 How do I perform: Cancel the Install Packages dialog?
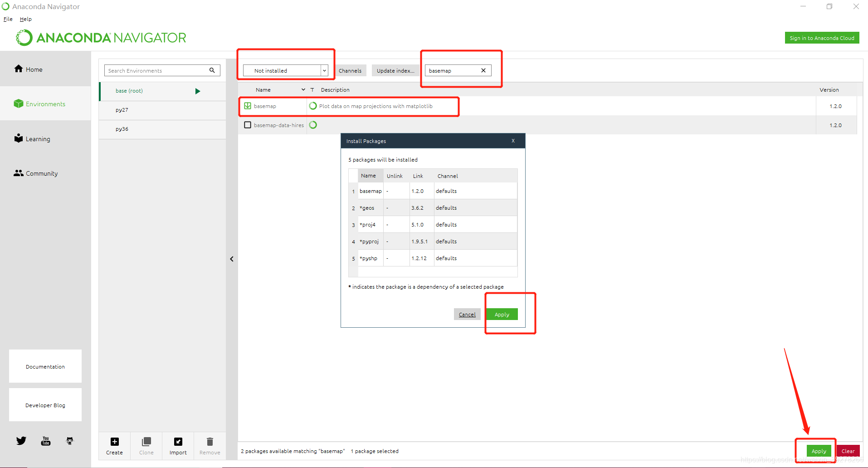pyautogui.click(x=467, y=314)
